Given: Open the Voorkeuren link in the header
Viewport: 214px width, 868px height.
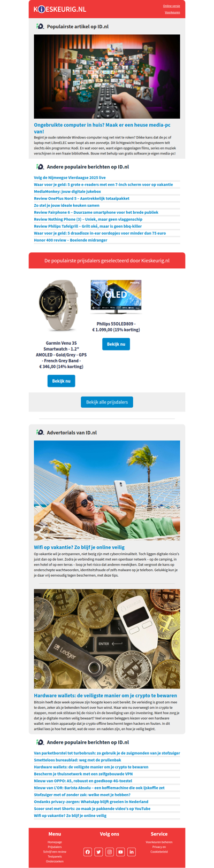Looking at the screenshot, I should (172, 12).
